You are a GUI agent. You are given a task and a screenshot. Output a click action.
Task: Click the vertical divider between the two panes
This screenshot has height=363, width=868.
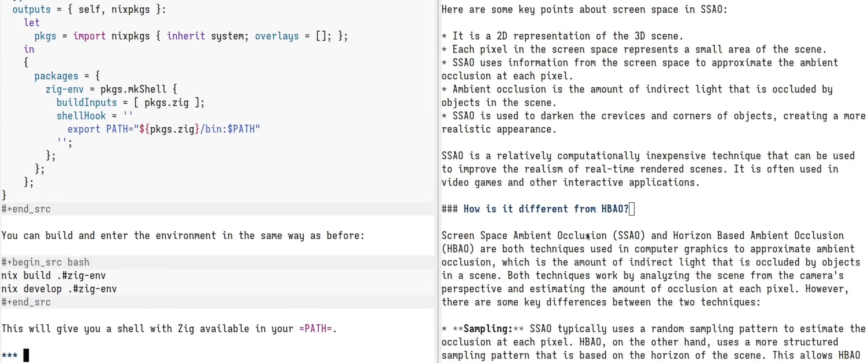(x=437, y=181)
